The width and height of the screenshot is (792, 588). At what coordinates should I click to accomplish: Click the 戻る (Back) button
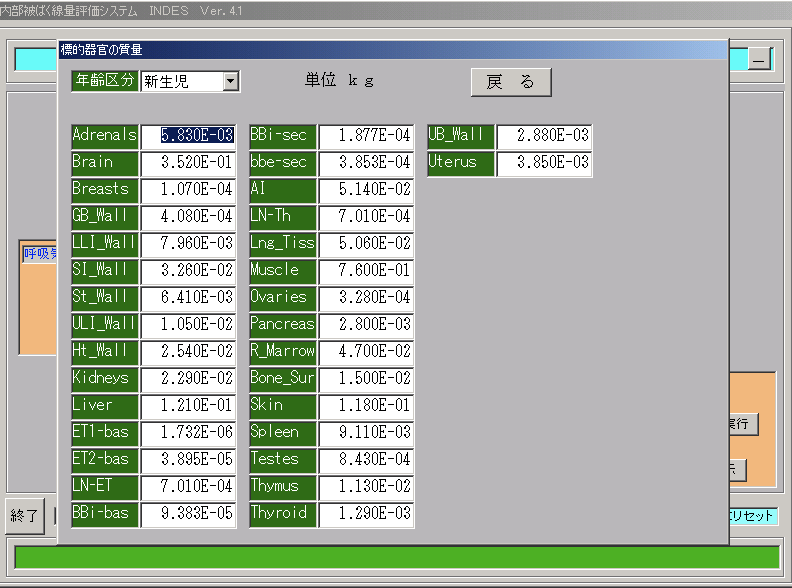(x=511, y=82)
